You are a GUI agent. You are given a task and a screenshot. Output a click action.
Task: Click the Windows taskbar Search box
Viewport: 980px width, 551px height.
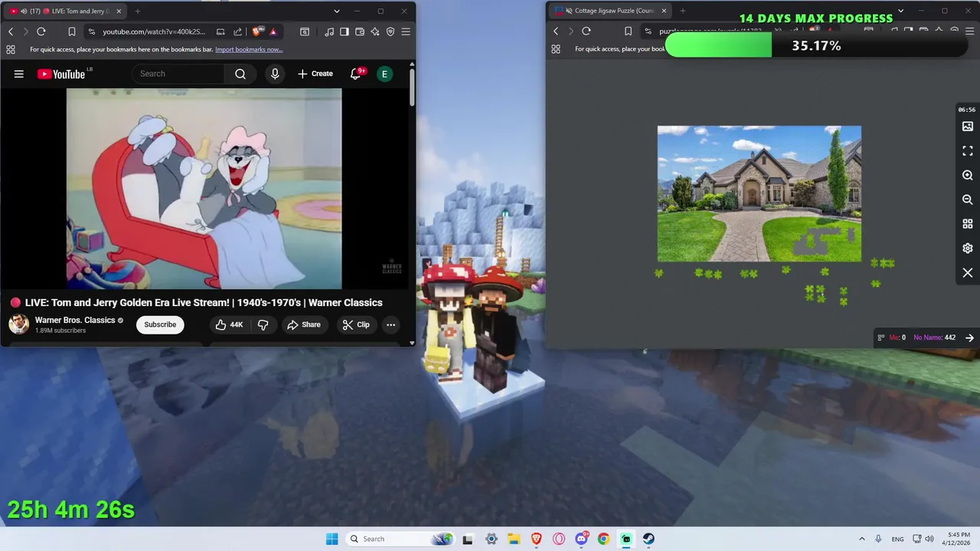tap(400, 539)
